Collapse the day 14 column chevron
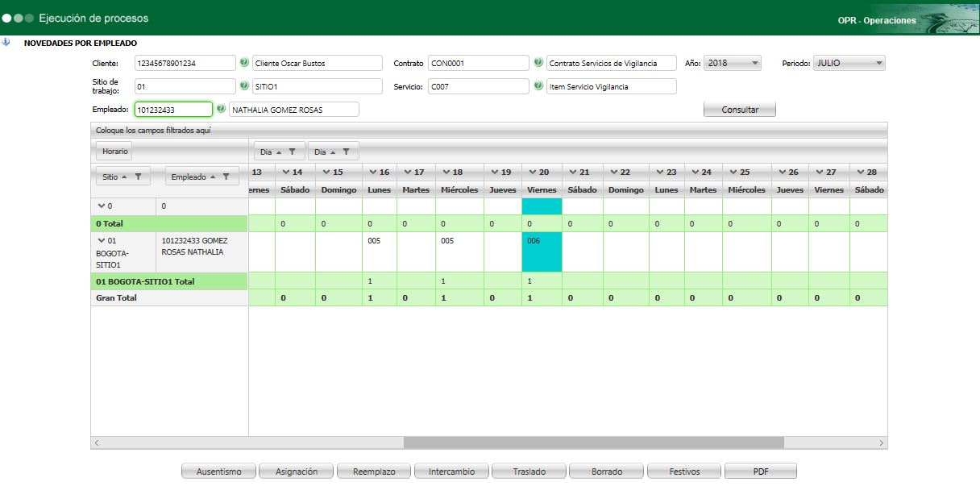Screen dimensions: 980x503 (286, 173)
